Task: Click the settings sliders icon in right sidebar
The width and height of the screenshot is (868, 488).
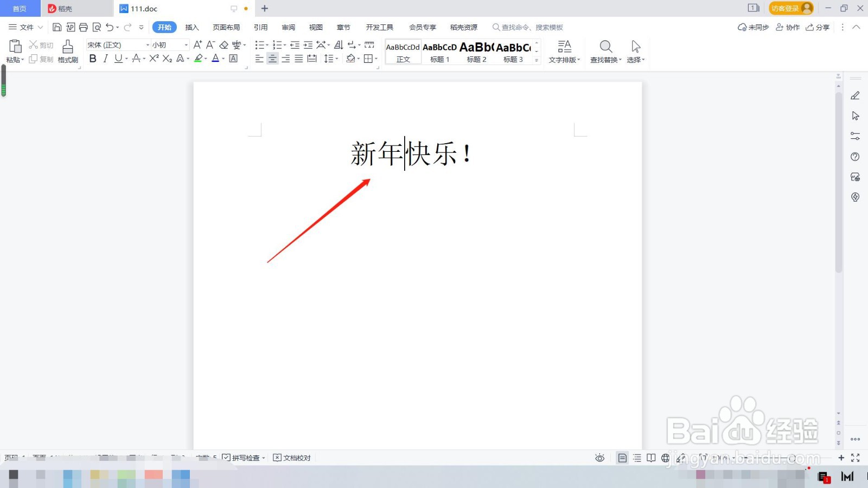Action: click(856, 136)
